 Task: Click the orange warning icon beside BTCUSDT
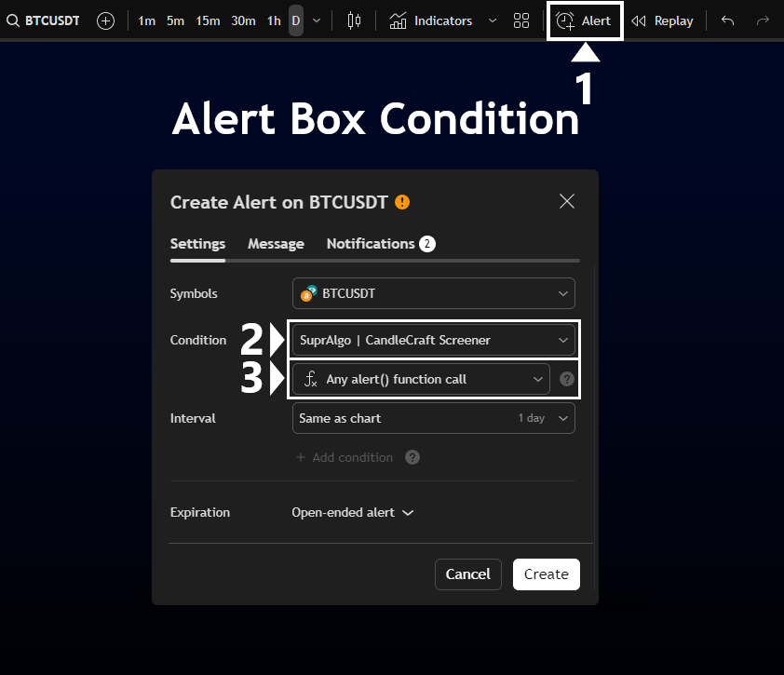[x=402, y=203]
